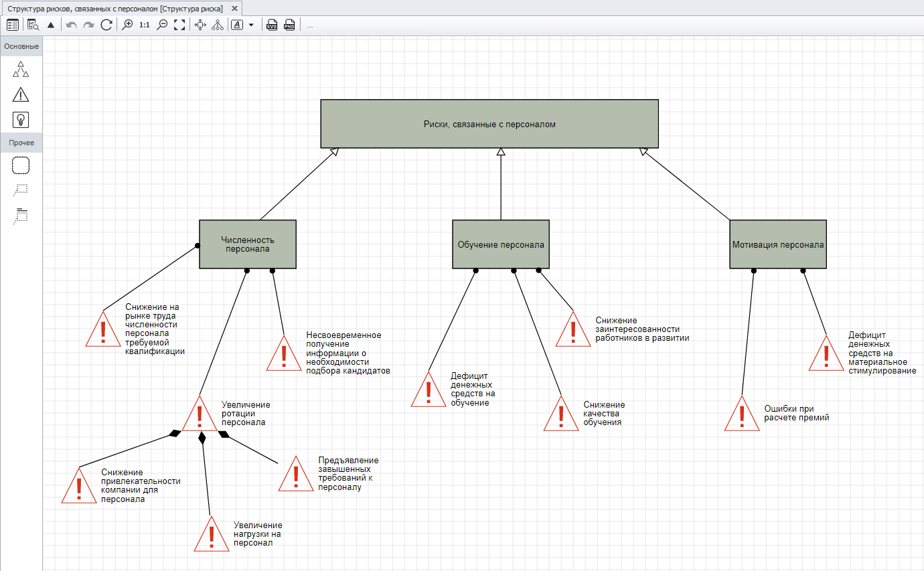Click the zoom in magnifier icon

[x=127, y=25]
